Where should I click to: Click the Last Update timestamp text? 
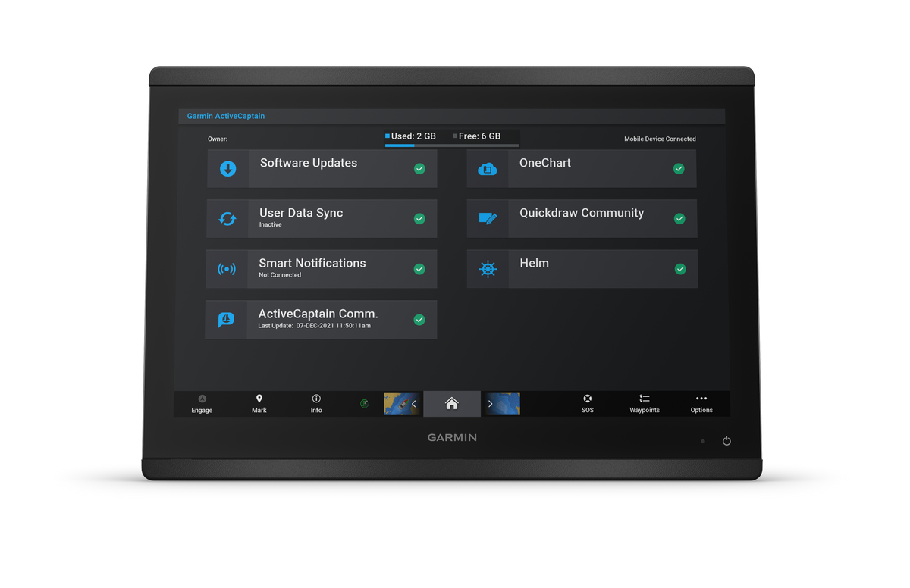pos(314,326)
